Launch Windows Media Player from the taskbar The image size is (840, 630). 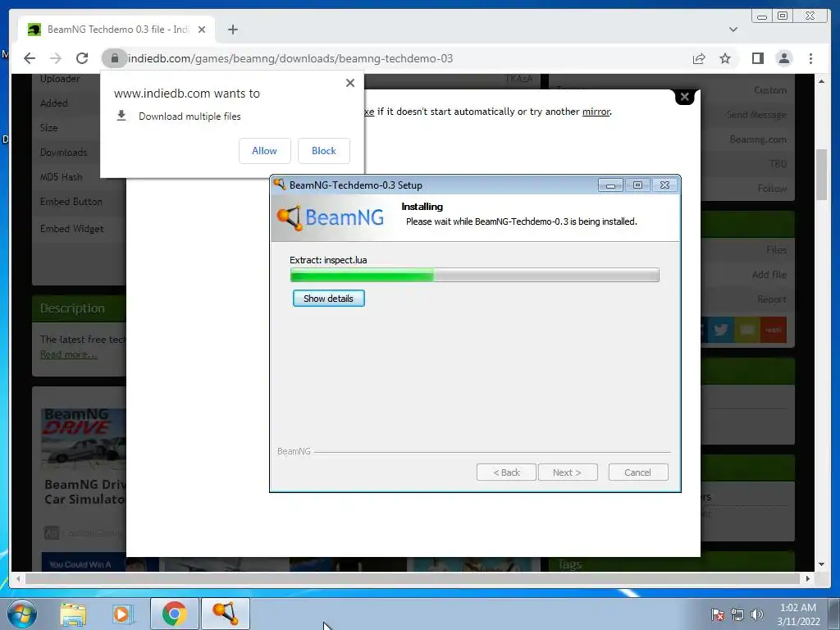click(122, 614)
